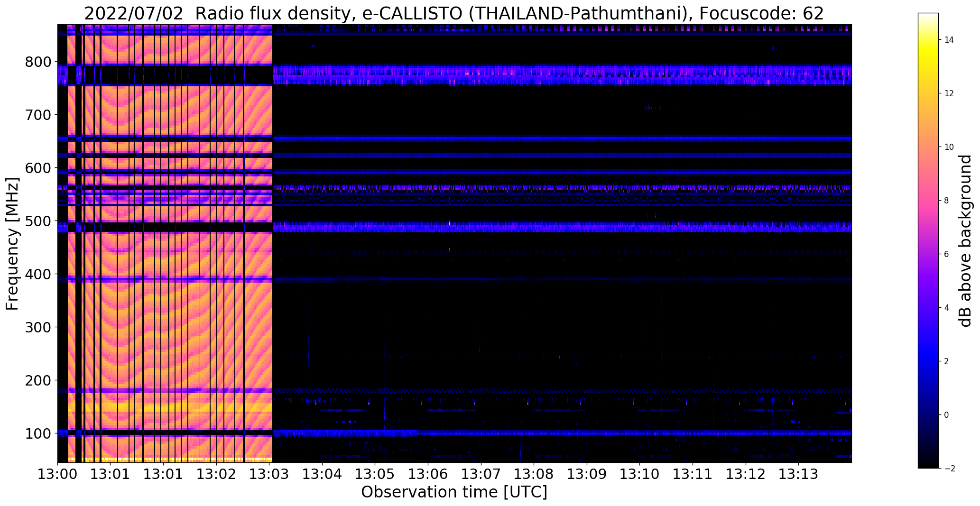The width and height of the screenshot is (980, 506).
Task: Click the 700 frequency tick label
Action: point(39,115)
